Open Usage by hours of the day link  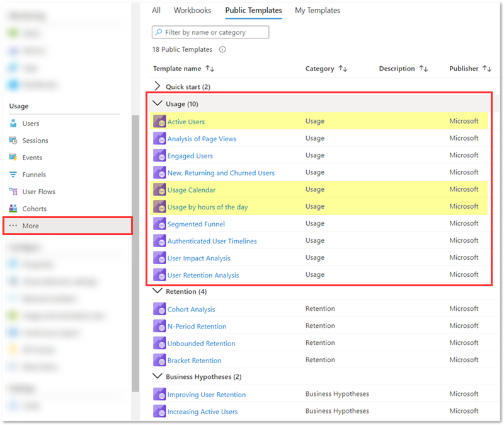pos(208,207)
